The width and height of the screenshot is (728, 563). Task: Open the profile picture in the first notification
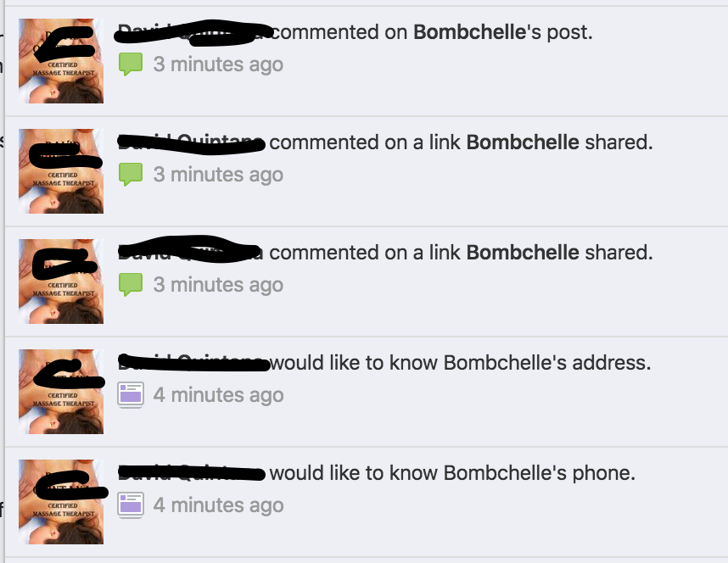click(61, 61)
